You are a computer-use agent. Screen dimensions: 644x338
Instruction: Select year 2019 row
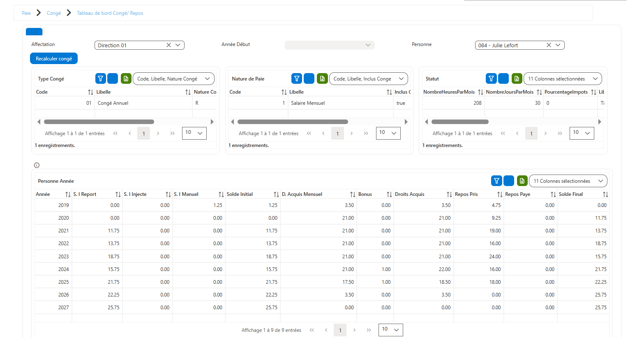pos(322,205)
